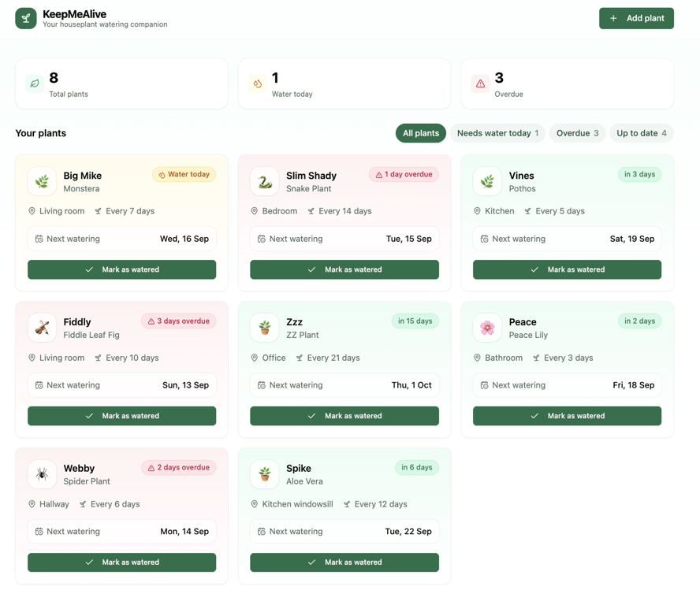Viewport: 700px width, 605px height.
Task: Mark Peace as watered
Action: click(567, 416)
